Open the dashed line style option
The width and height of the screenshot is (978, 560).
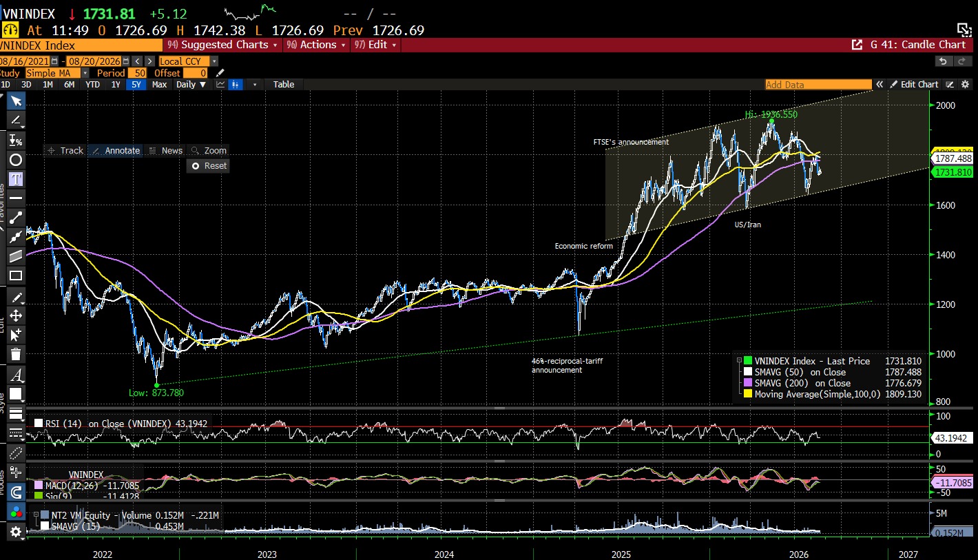[15, 434]
